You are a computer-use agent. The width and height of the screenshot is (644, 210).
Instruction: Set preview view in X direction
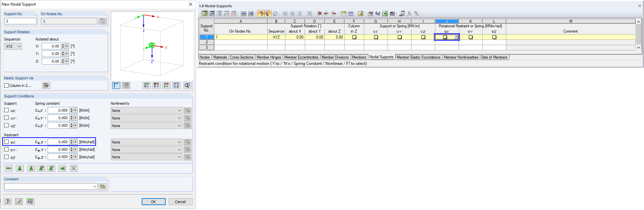point(147,85)
